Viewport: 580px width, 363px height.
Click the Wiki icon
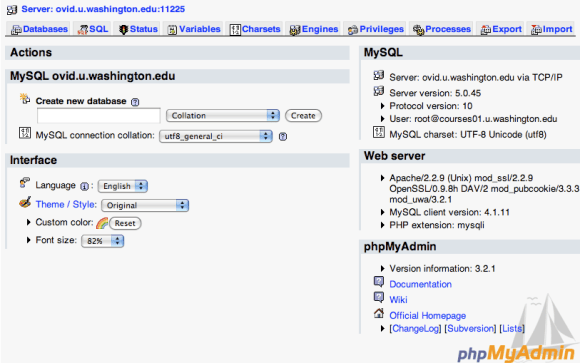379,297
